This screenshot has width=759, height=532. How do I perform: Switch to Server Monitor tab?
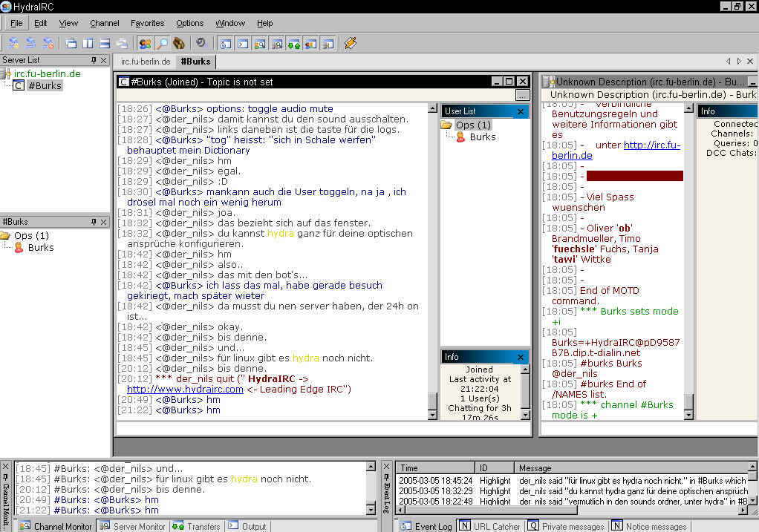click(134, 526)
